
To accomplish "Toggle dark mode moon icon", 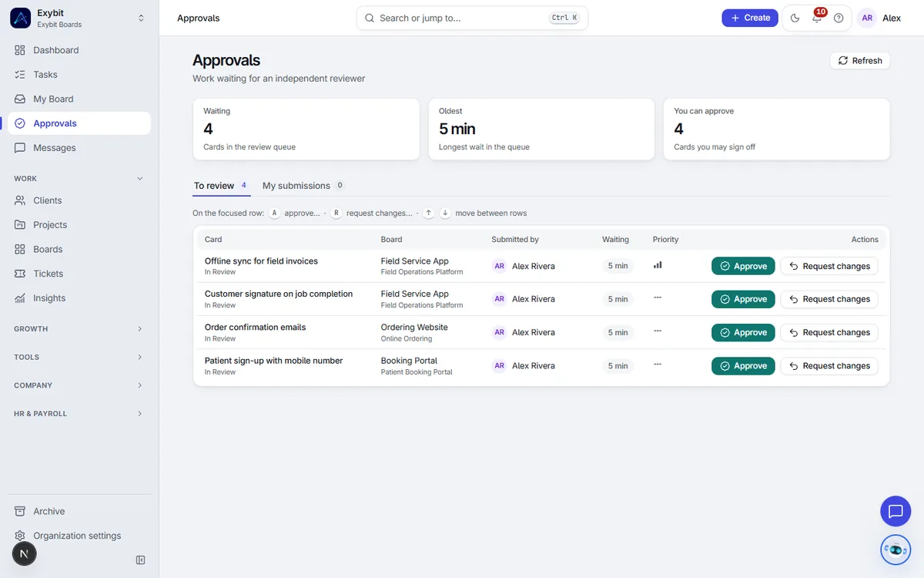I will click(x=795, y=18).
